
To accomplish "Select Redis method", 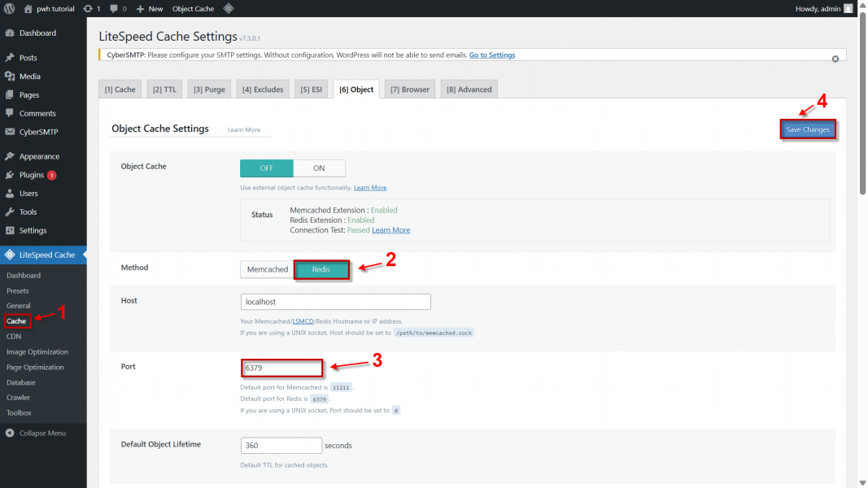I will pyautogui.click(x=321, y=269).
